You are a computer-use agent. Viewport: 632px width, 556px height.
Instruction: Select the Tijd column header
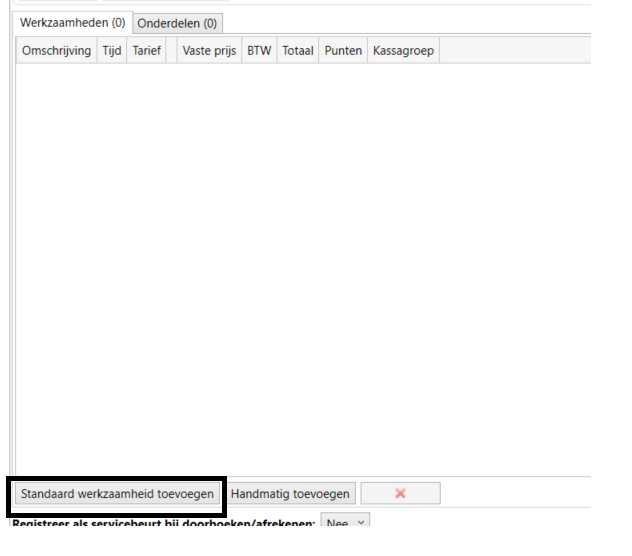(x=111, y=51)
